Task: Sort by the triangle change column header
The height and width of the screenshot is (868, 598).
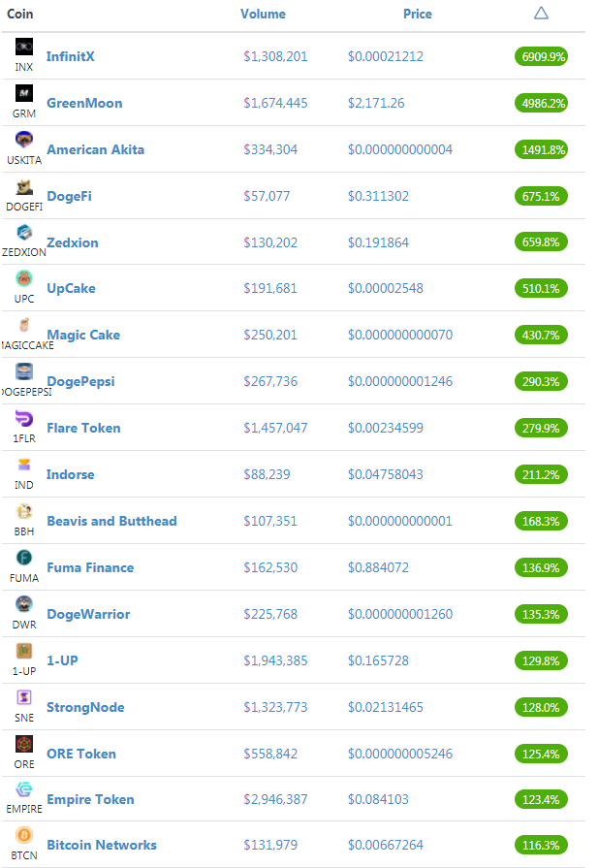Action: point(541,14)
